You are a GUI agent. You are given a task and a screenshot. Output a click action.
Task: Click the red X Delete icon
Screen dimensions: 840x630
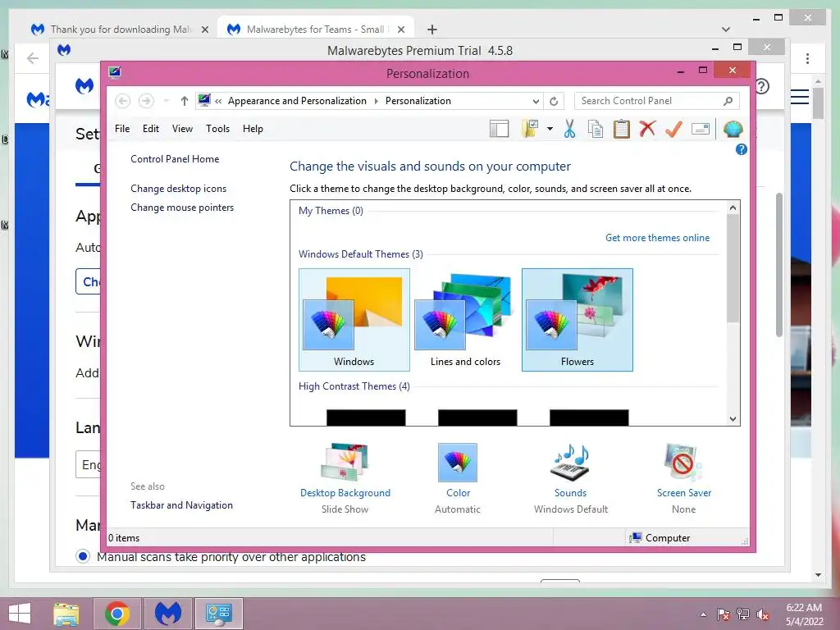pos(648,129)
